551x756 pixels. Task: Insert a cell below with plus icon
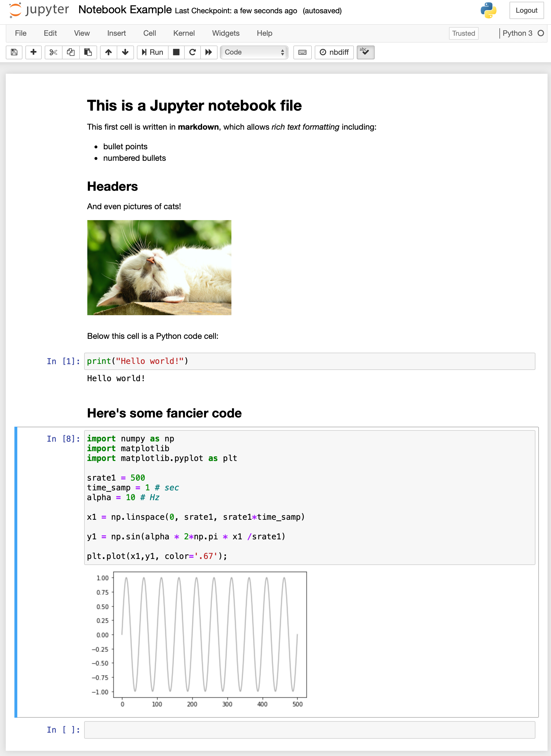pyautogui.click(x=33, y=52)
